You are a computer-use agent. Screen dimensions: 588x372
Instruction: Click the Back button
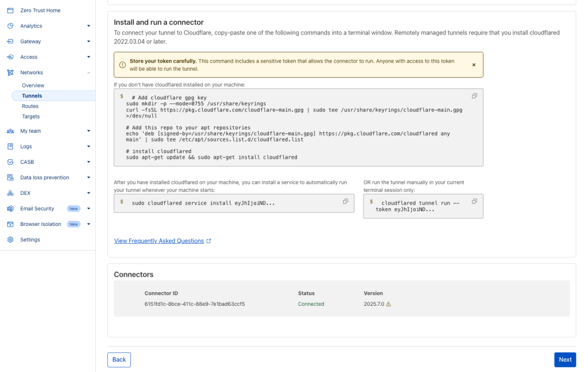[x=119, y=359]
